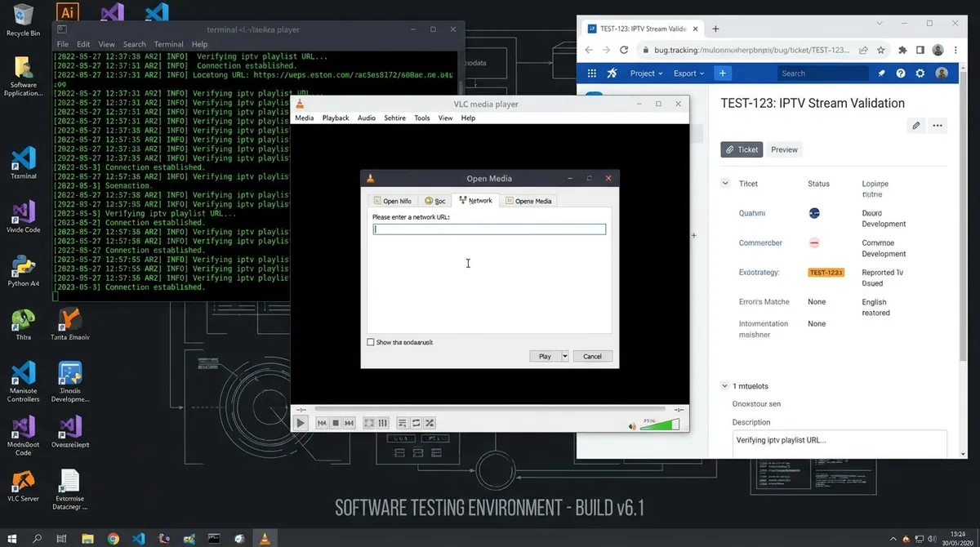Click the browser Back arrow
This screenshot has width=980, height=547.
pos(588,50)
